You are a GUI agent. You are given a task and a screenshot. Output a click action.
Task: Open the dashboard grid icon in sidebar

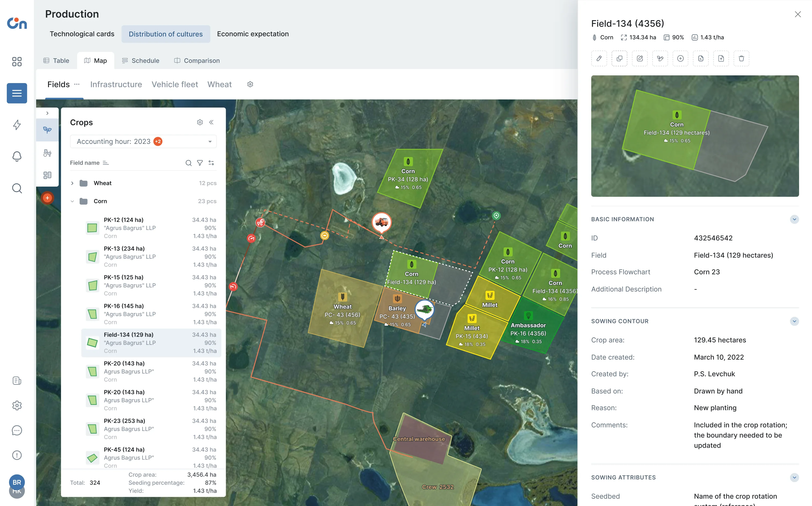17,62
